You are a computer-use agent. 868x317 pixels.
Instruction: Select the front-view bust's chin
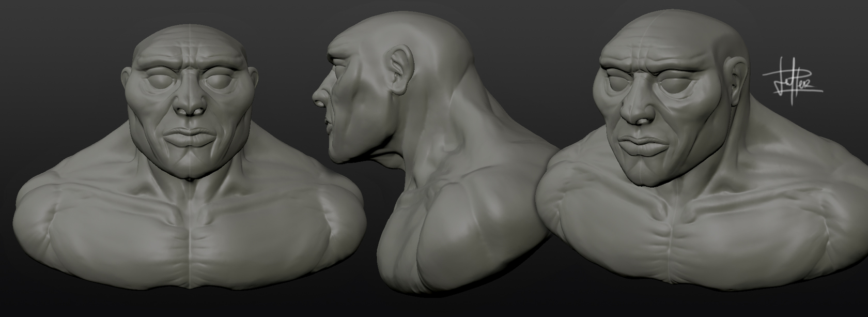coord(190,167)
